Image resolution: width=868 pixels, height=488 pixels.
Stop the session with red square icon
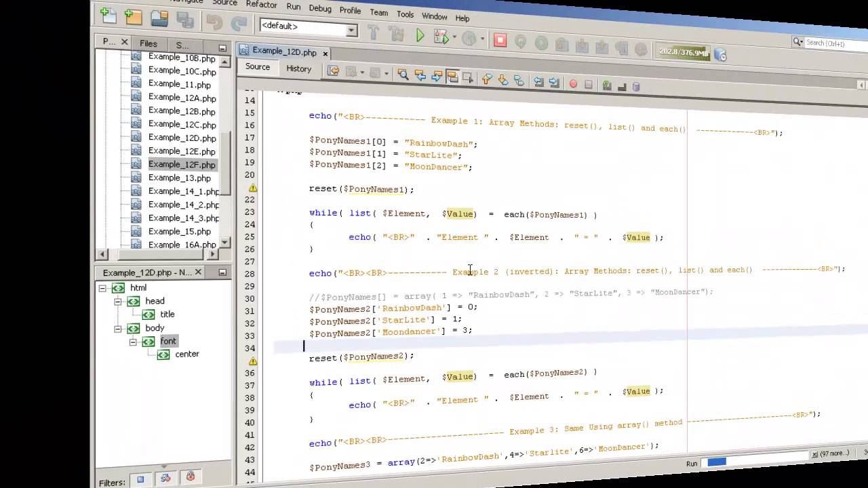click(x=500, y=40)
